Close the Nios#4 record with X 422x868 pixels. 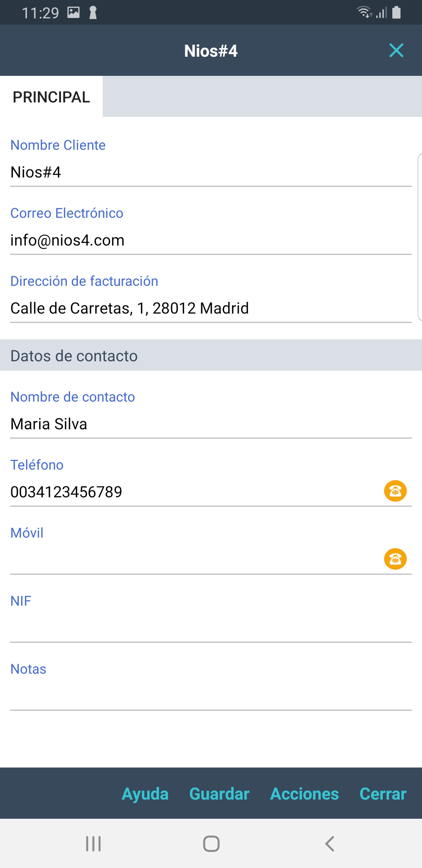(x=396, y=50)
